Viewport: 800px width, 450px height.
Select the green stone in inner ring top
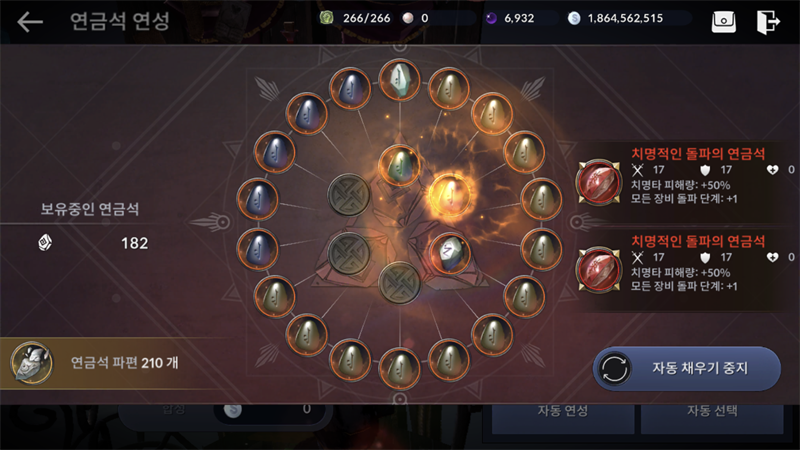pos(399,165)
